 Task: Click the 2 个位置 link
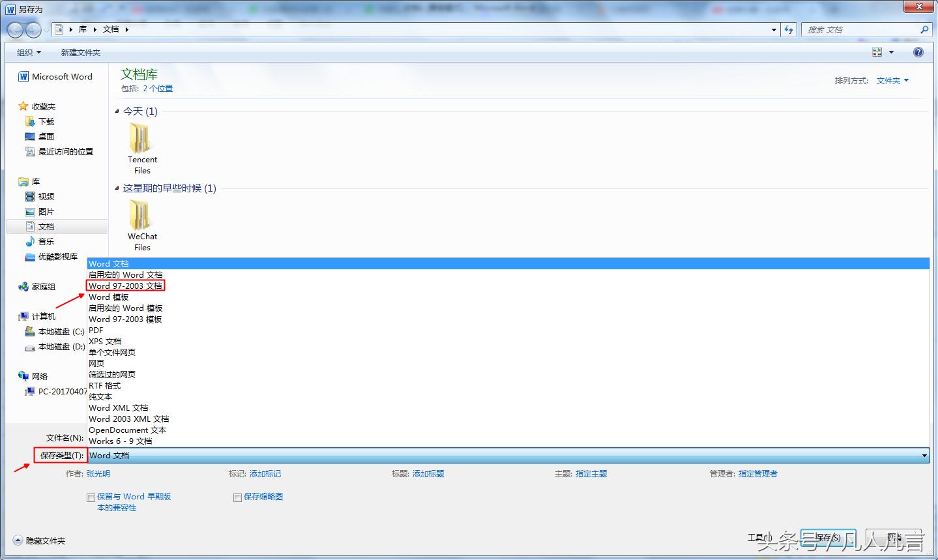pos(158,89)
